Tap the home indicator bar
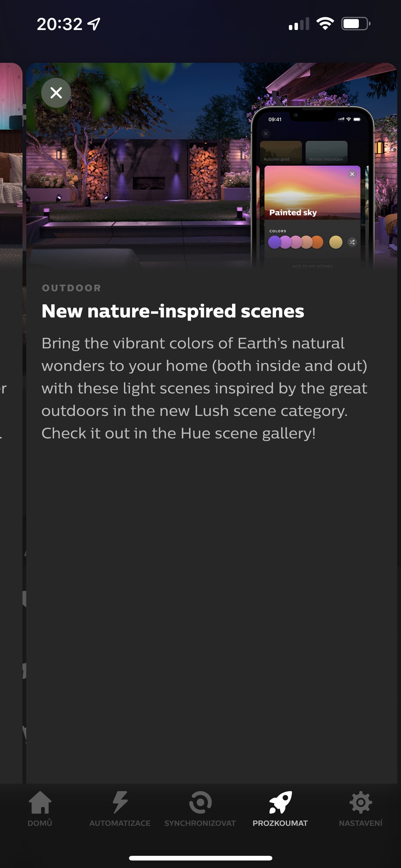The height and width of the screenshot is (868, 401). pos(200,858)
